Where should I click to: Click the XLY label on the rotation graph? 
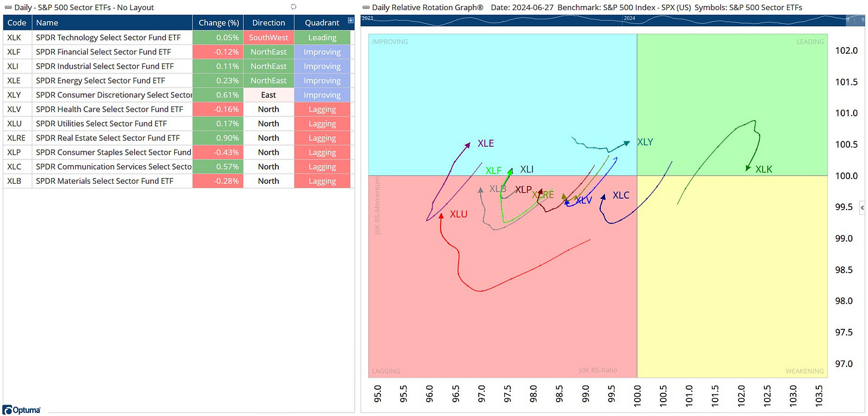pos(645,142)
